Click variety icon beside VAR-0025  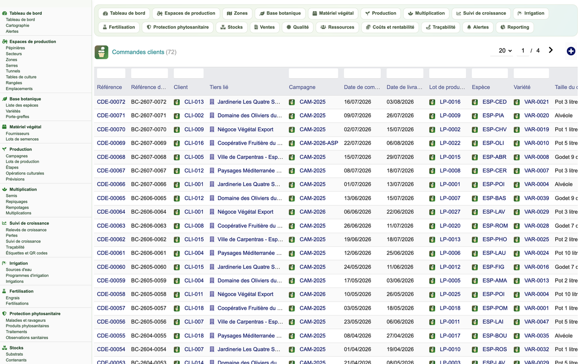pos(517,240)
